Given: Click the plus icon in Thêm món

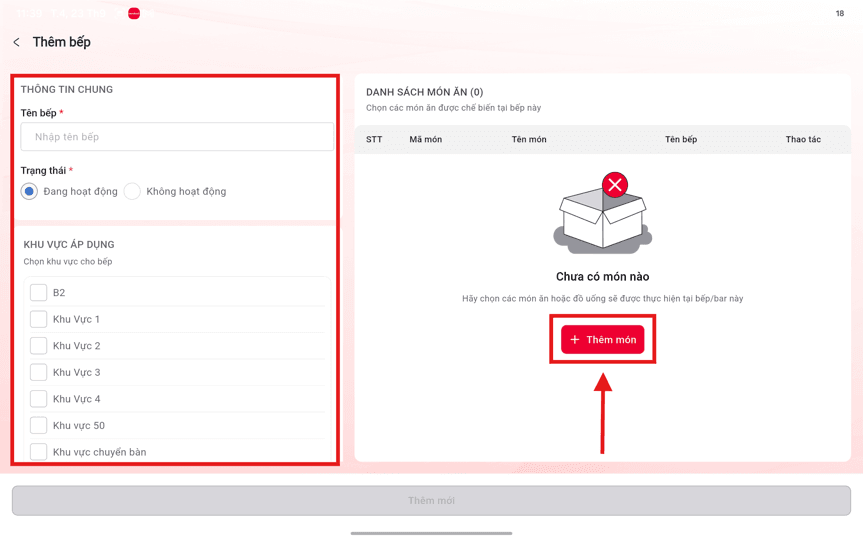Looking at the screenshot, I should 575,340.
